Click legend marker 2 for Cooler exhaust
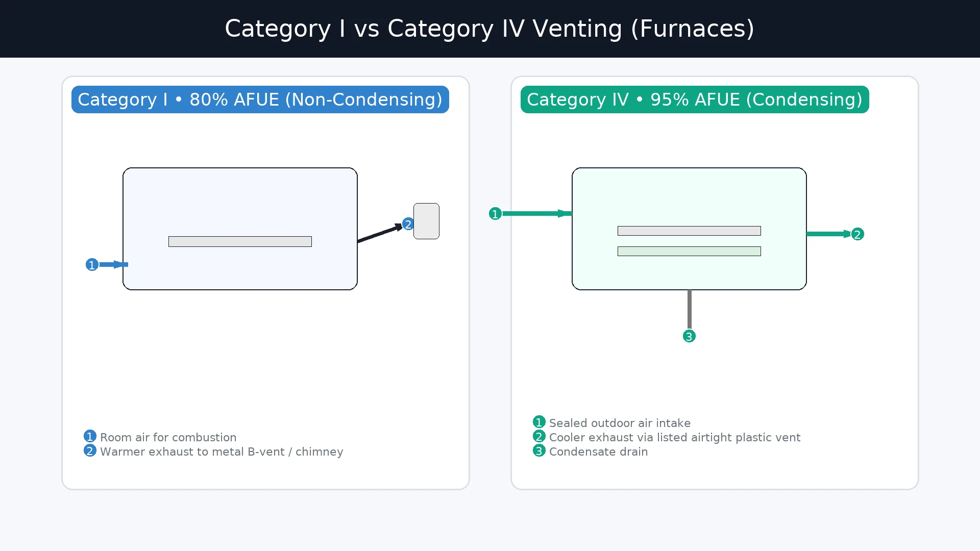This screenshot has height=551, width=980. (539, 437)
